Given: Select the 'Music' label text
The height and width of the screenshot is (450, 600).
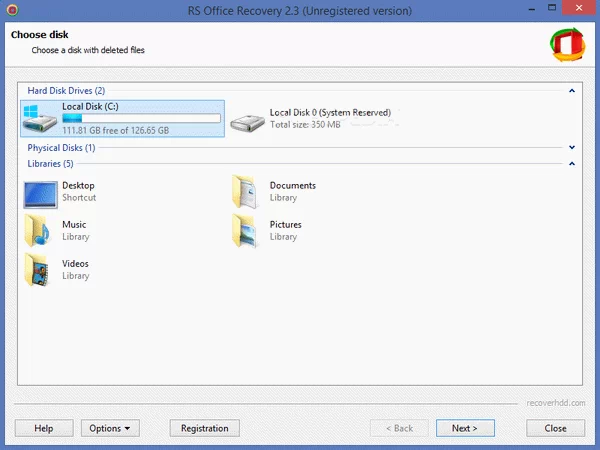Looking at the screenshot, I should [x=74, y=225].
